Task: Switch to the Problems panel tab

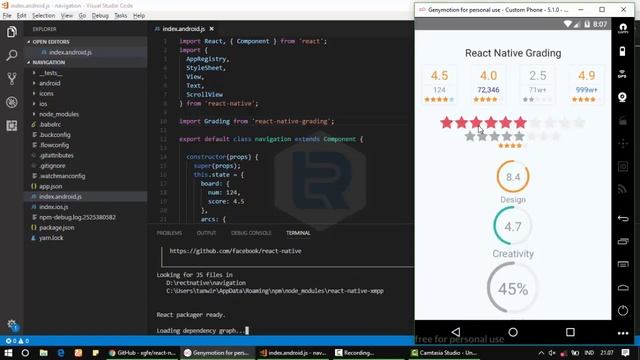Action: (169, 233)
